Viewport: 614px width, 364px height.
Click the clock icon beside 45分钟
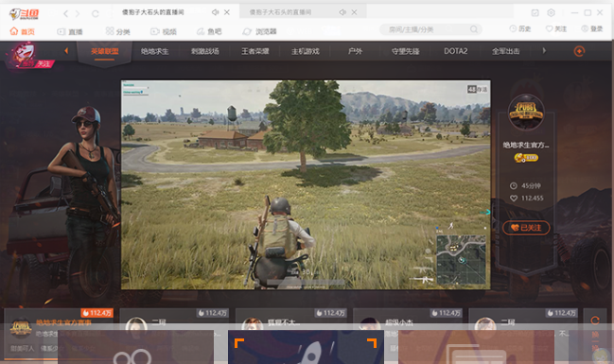[x=514, y=186]
